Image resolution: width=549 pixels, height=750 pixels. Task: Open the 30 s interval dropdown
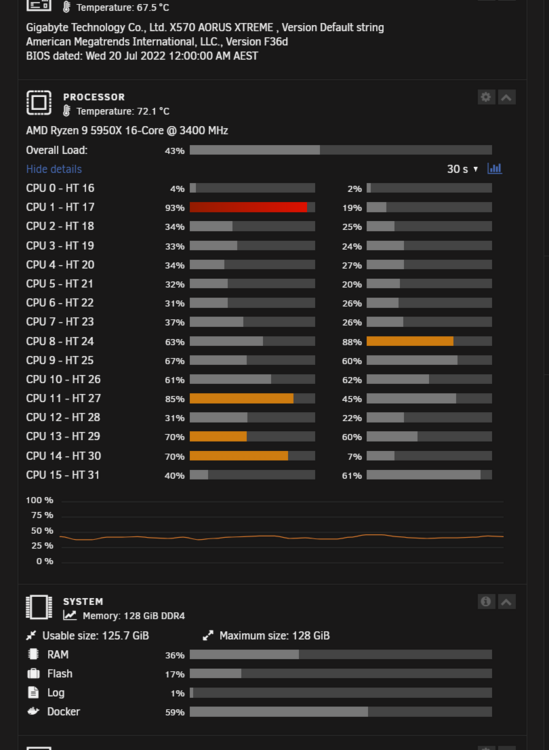pyautogui.click(x=462, y=169)
